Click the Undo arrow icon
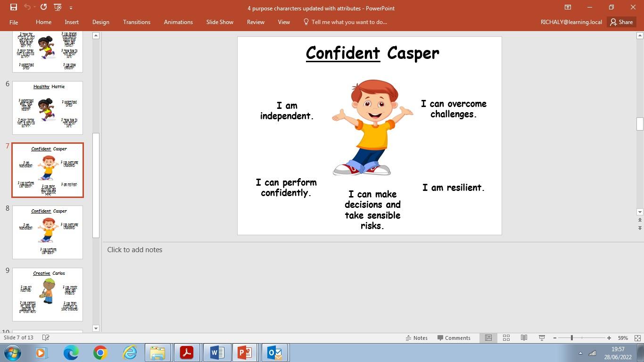 coord(27,7)
